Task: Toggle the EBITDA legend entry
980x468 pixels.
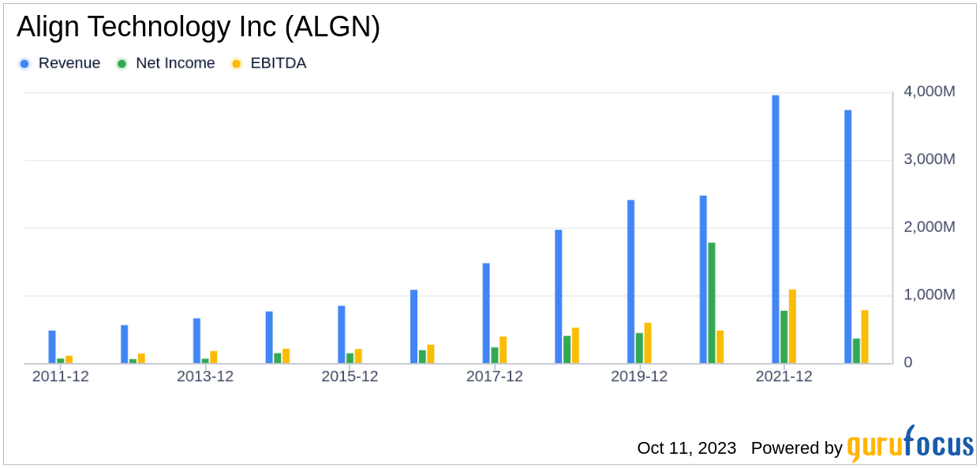Action: (269, 63)
